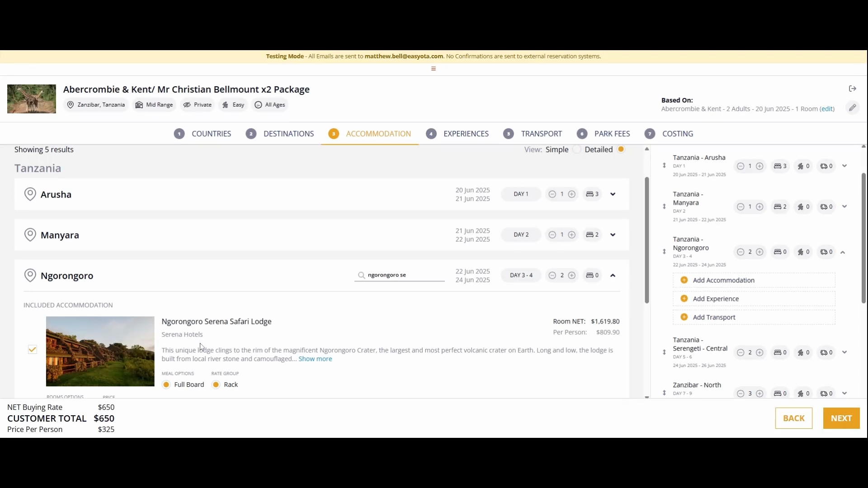Click the Ngorongoro search input field
The height and width of the screenshot is (488, 868).
click(x=400, y=275)
